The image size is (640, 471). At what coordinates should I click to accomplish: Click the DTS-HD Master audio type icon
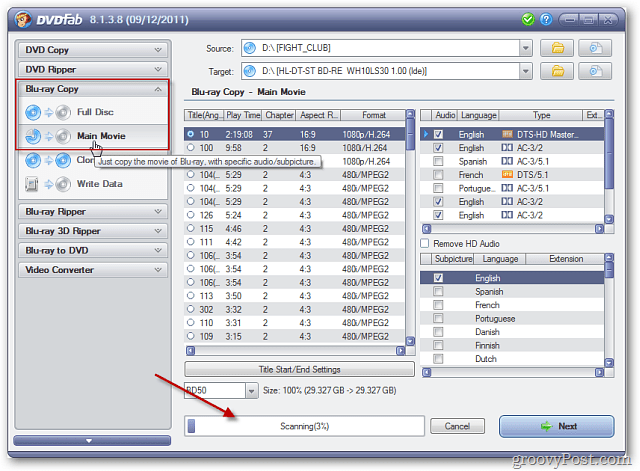point(507,134)
